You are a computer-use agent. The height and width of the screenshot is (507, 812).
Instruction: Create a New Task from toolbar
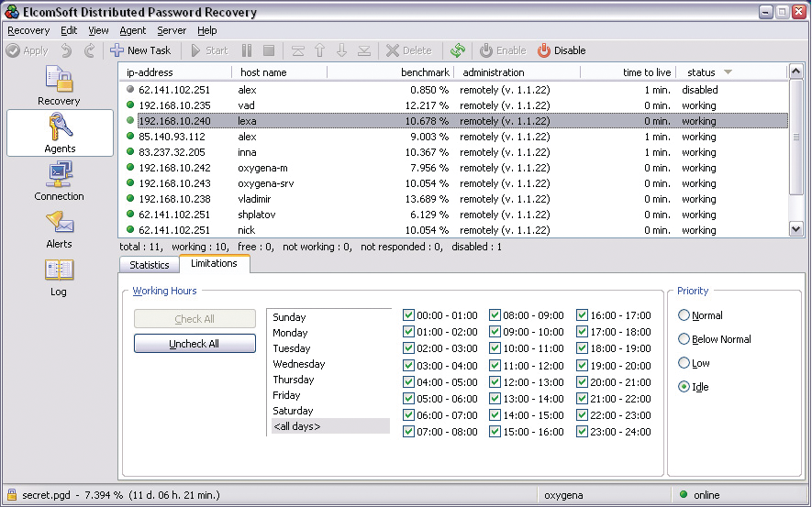(140, 50)
